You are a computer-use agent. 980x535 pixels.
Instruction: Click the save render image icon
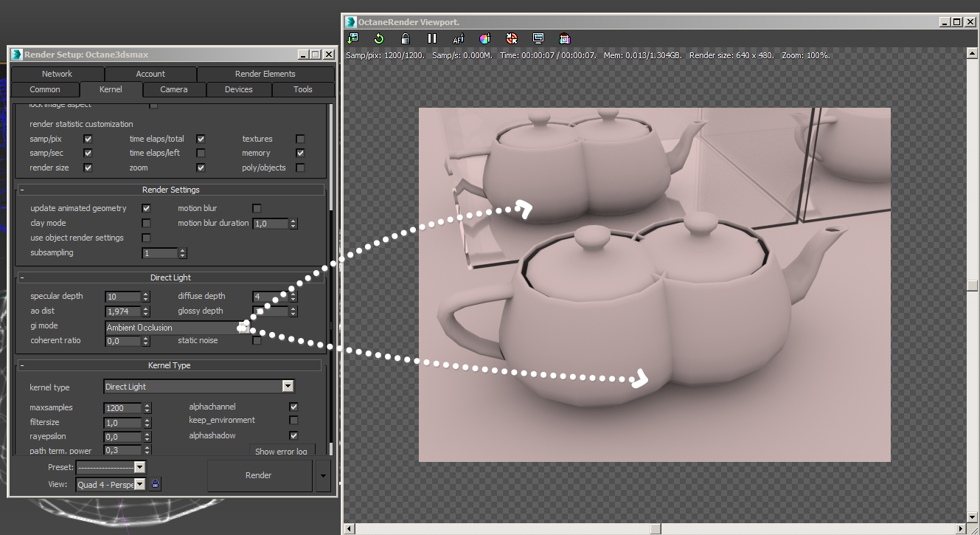pos(352,38)
